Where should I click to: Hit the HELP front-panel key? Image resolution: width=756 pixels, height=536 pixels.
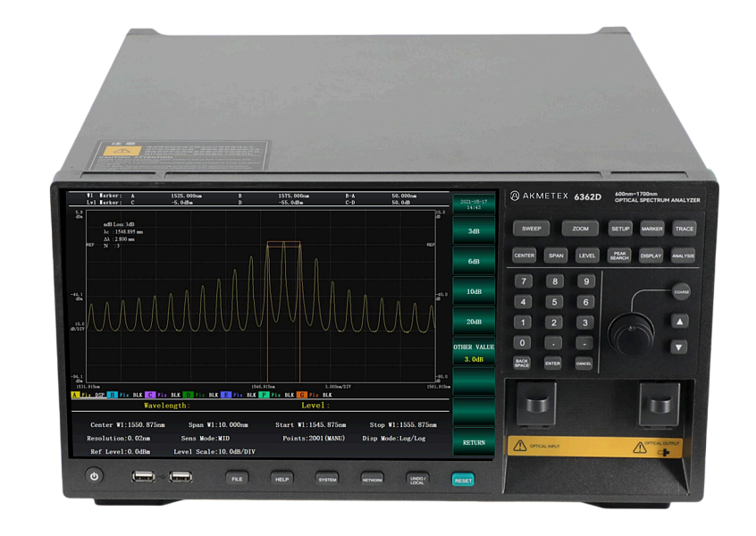coord(282,479)
